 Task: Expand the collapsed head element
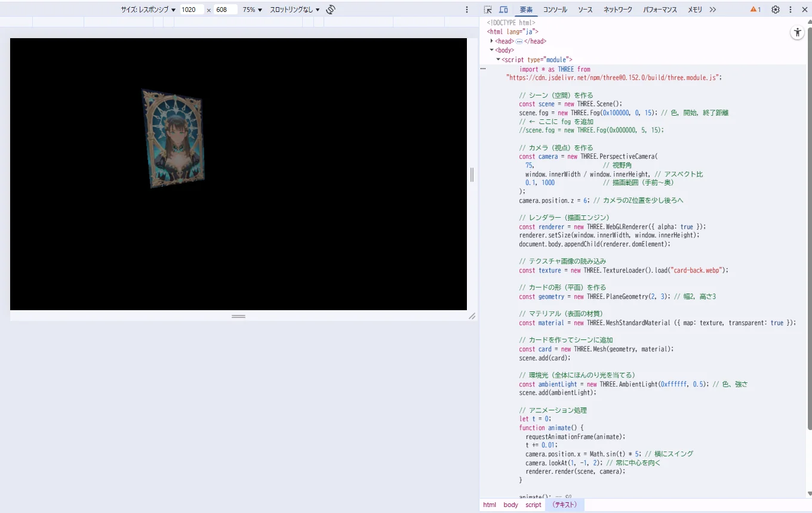[491, 41]
